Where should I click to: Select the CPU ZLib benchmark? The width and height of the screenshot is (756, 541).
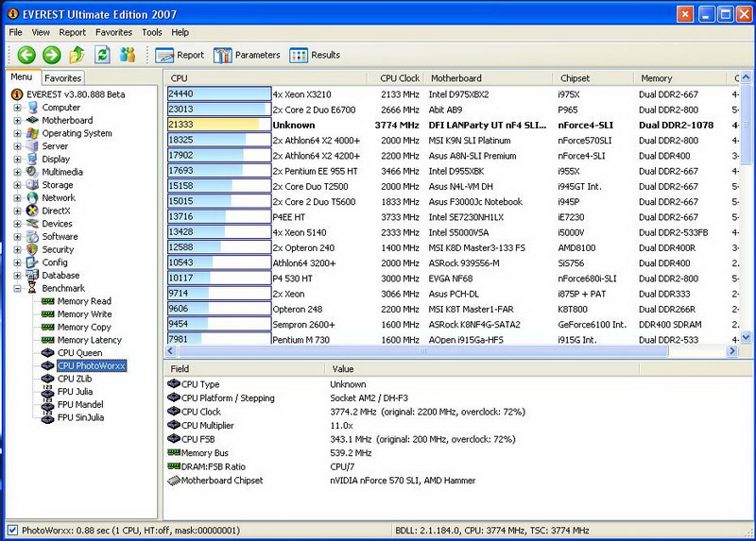pos(75,379)
